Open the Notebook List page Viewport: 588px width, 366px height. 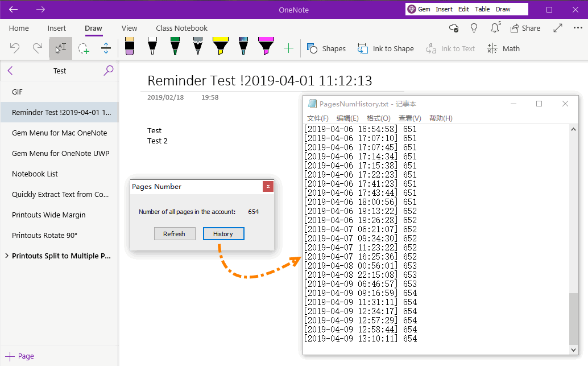[x=60, y=174]
